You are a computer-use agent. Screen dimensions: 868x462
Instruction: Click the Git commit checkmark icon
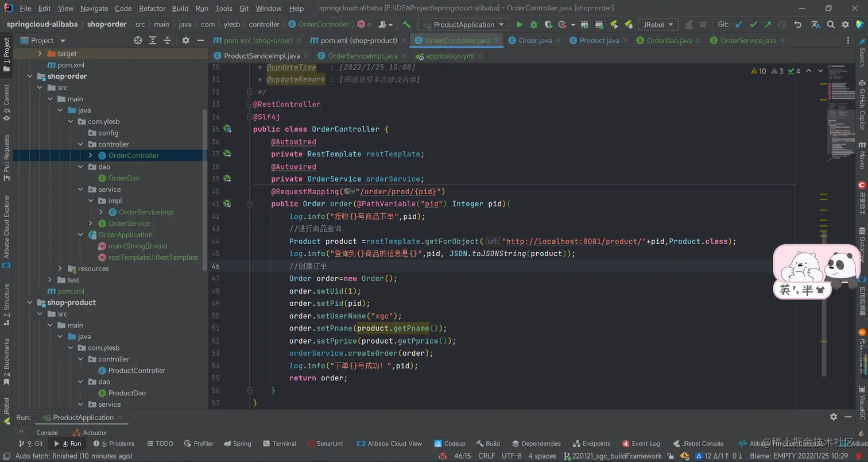pos(753,25)
